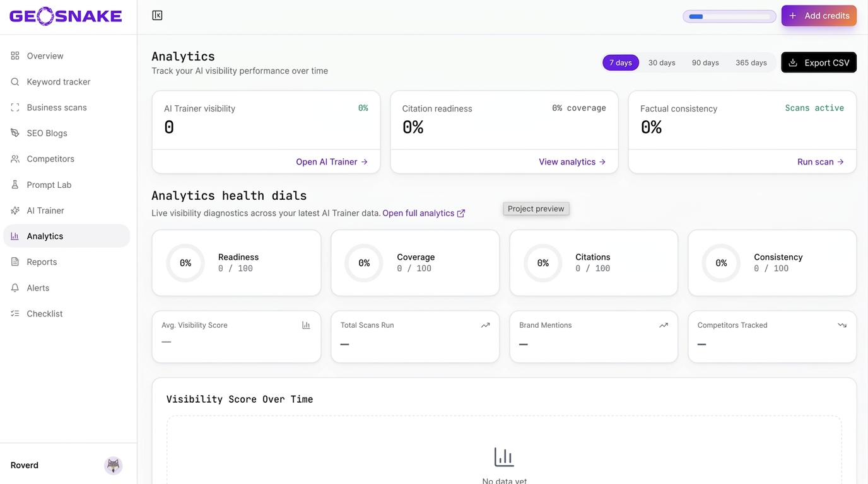Click the Alerts bell icon
The height and width of the screenshot is (484, 868).
(x=15, y=287)
